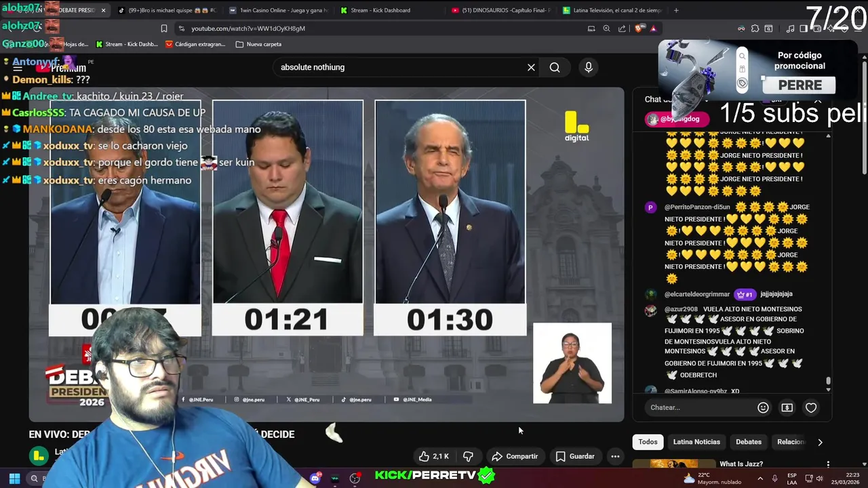The height and width of the screenshot is (488, 868).
Task: Switch to DINOSAURIOS Capítulo Final tab
Action: (500, 10)
